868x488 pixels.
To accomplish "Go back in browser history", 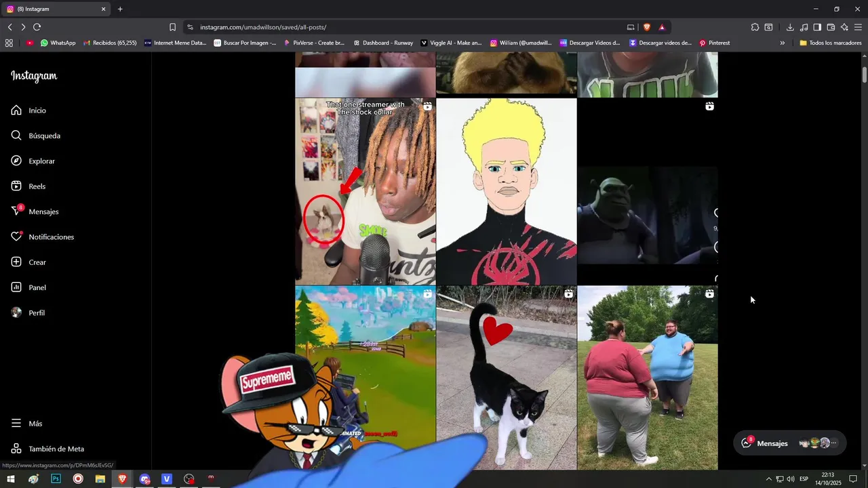I will click(x=9, y=27).
